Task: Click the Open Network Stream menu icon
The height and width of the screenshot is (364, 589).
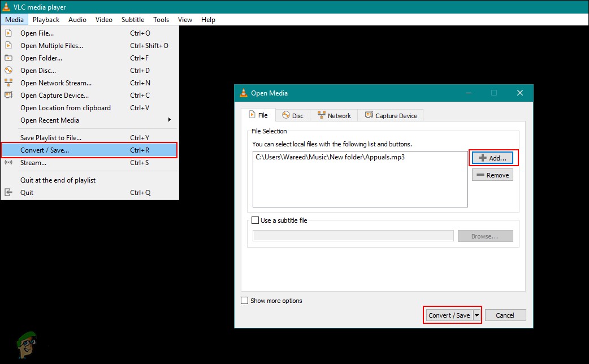Action: coord(8,83)
